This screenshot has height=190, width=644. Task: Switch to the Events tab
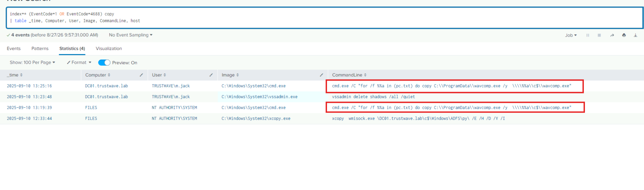pos(14,49)
